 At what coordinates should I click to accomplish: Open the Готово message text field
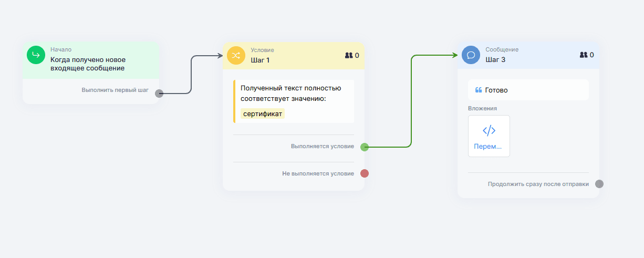tap(528, 90)
